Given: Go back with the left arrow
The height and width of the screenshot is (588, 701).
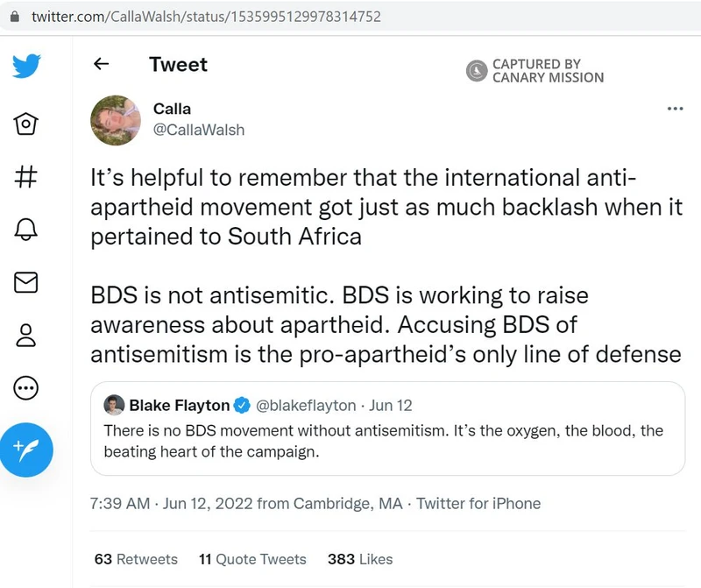Looking at the screenshot, I should pos(102,64).
